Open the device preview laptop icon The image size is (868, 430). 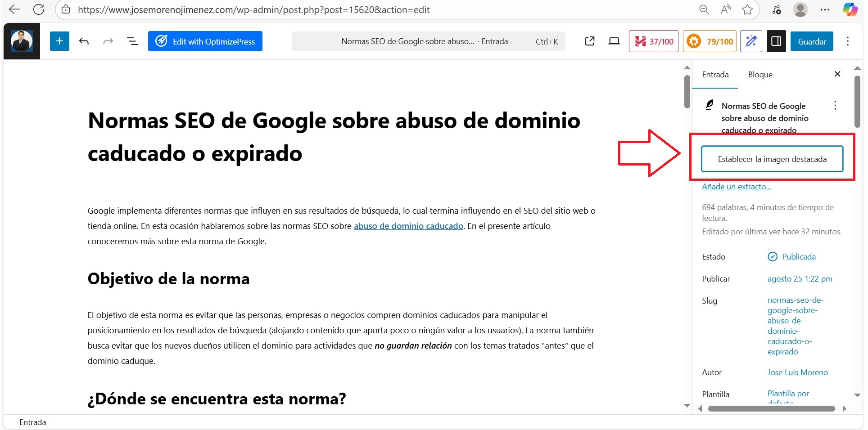tap(614, 41)
